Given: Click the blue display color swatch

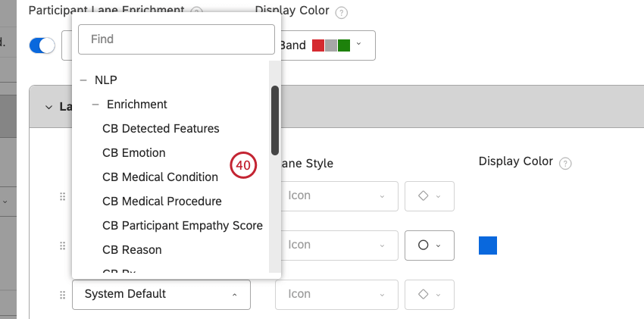Looking at the screenshot, I should 488,246.
